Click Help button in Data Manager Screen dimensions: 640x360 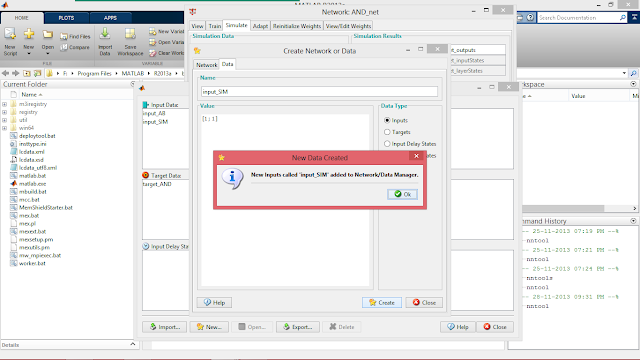click(x=458, y=327)
